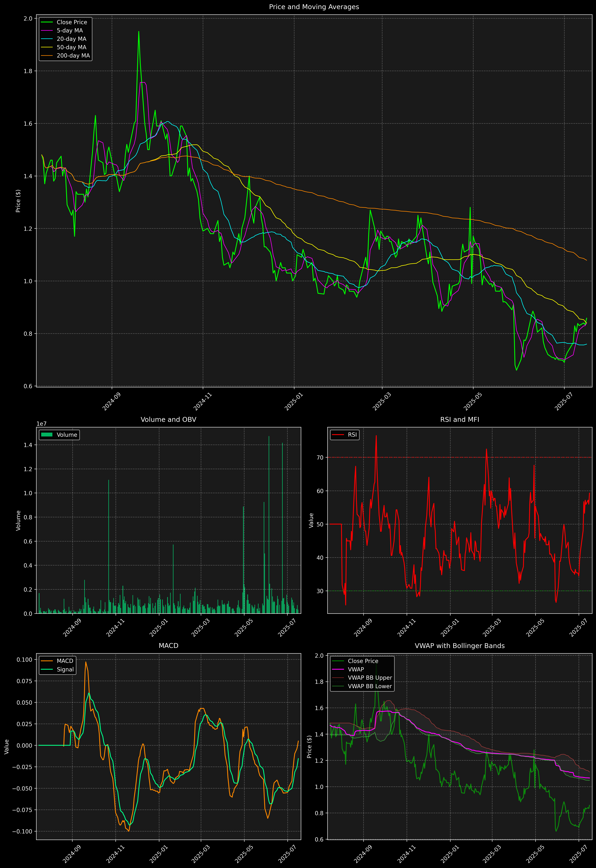Click '2025-07' x-axis tick under VWAP chart

pyautogui.click(x=579, y=854)
